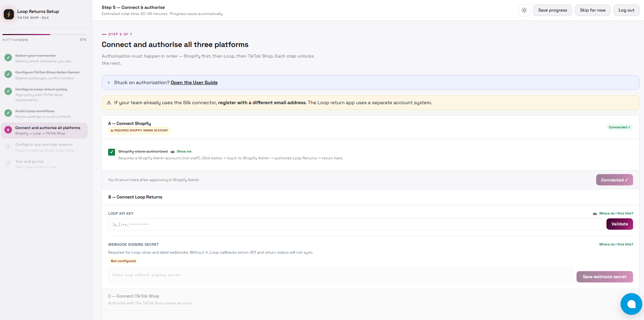Open the Select your connector step

[44, 58]
